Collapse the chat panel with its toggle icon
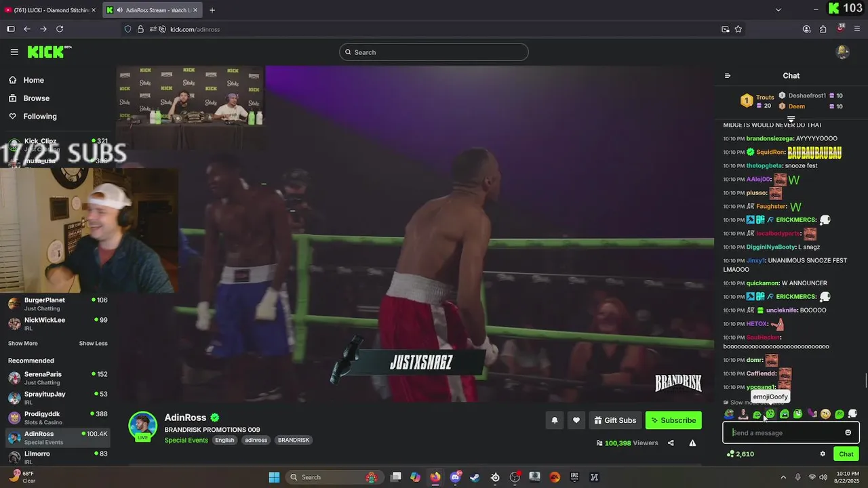868x488 pixels. 728,76
